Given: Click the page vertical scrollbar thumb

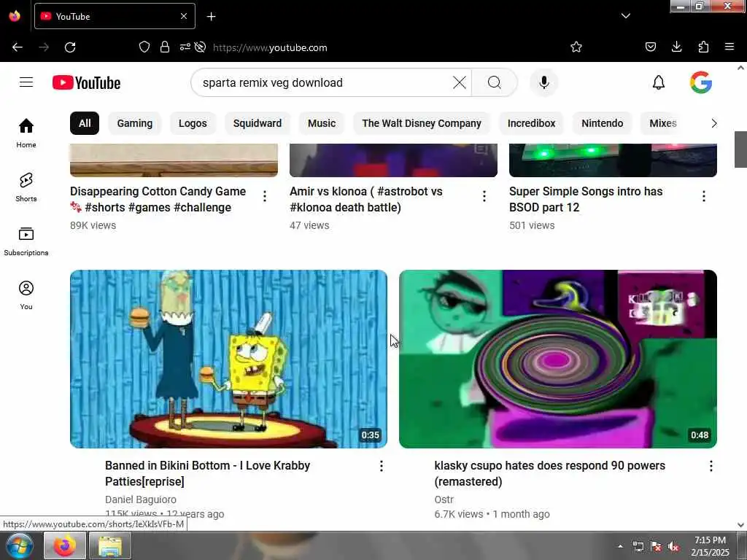Looking at the screenshot, I should pos(740,149).
